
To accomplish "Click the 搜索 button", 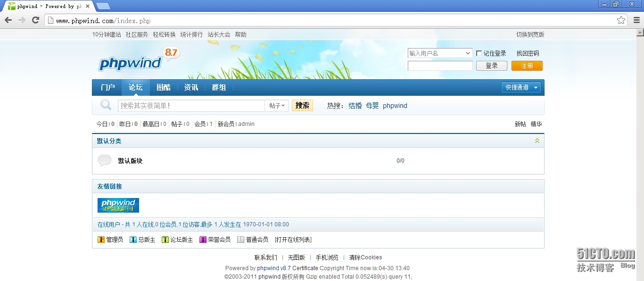I will click(x=302, y=105).
